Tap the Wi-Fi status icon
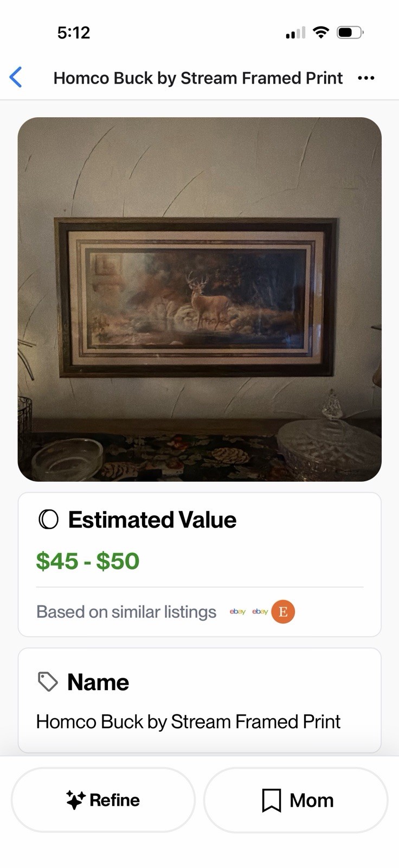The width and height of the screenshot is (399, 868). [321, 33]
